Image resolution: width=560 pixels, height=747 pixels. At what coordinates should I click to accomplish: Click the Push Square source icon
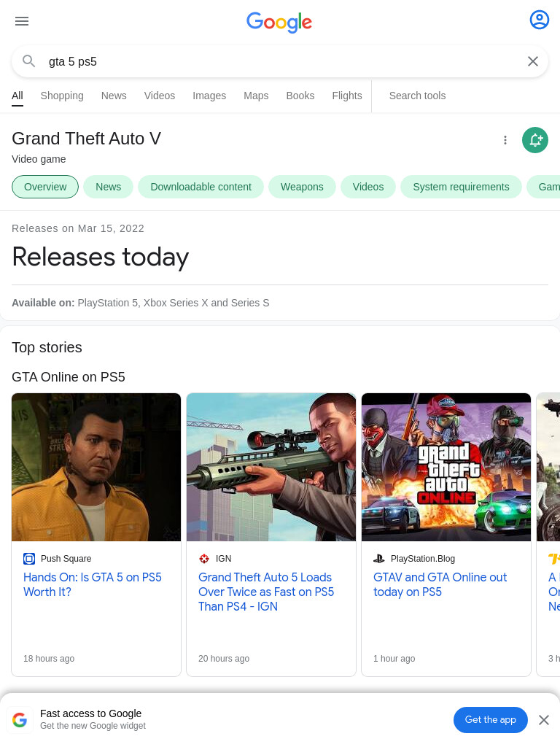pos(29,558)
